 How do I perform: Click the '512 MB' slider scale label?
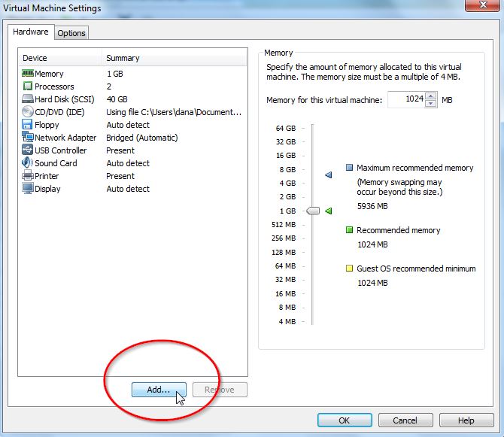pos(284,225)
